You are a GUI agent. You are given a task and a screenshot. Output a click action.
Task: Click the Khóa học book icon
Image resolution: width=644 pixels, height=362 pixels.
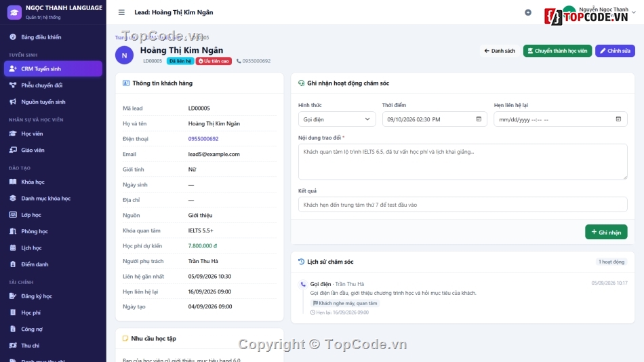coord(13,182)
